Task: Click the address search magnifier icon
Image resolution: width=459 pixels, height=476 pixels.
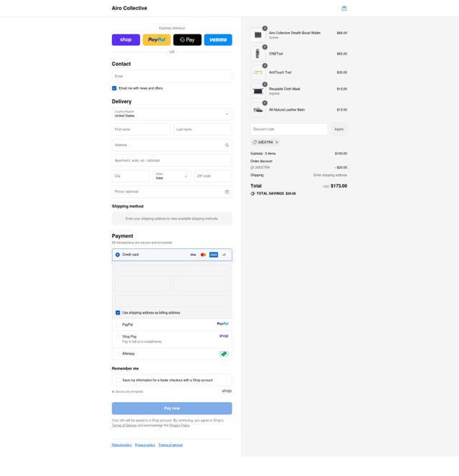Action: click(227, 145)
